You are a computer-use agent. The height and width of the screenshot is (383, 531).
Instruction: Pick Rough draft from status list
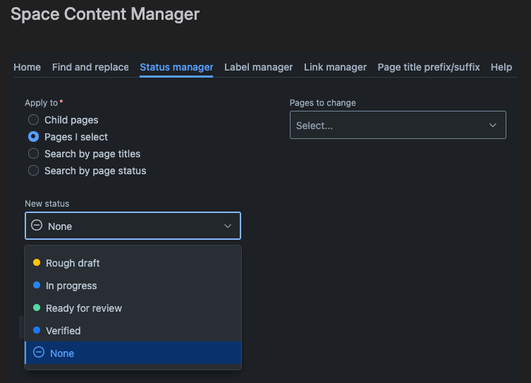coord(133,263)
